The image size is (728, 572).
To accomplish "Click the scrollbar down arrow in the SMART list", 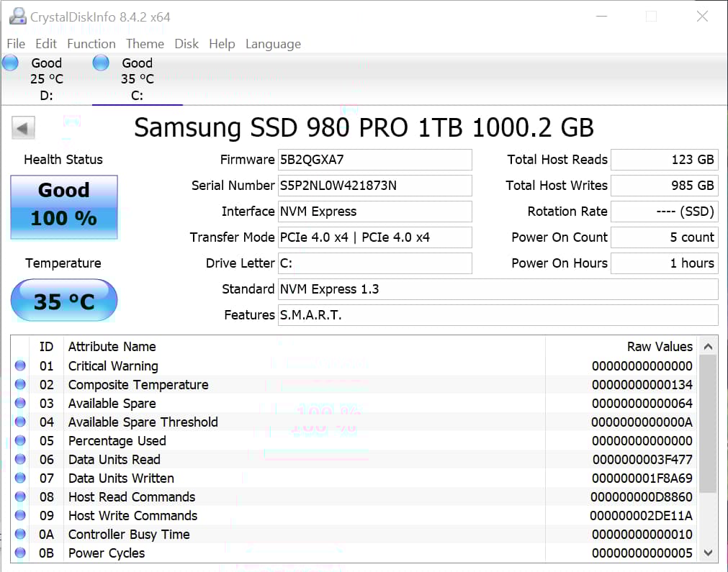I will click(x=709, y=553).
